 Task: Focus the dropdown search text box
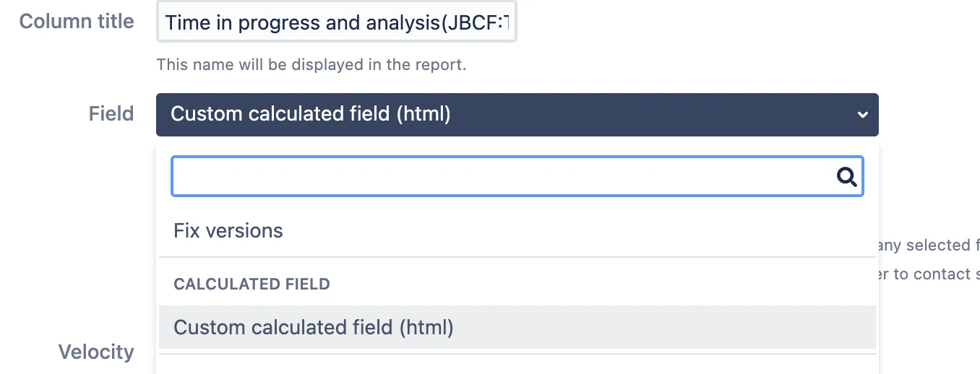(517, 176)
